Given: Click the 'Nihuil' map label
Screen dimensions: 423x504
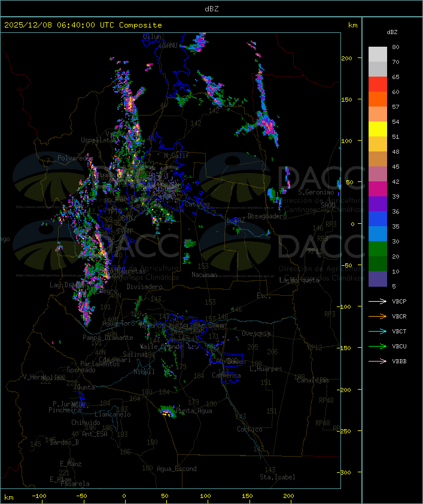Looking at the screenshot, I should (x=144, y=372).
